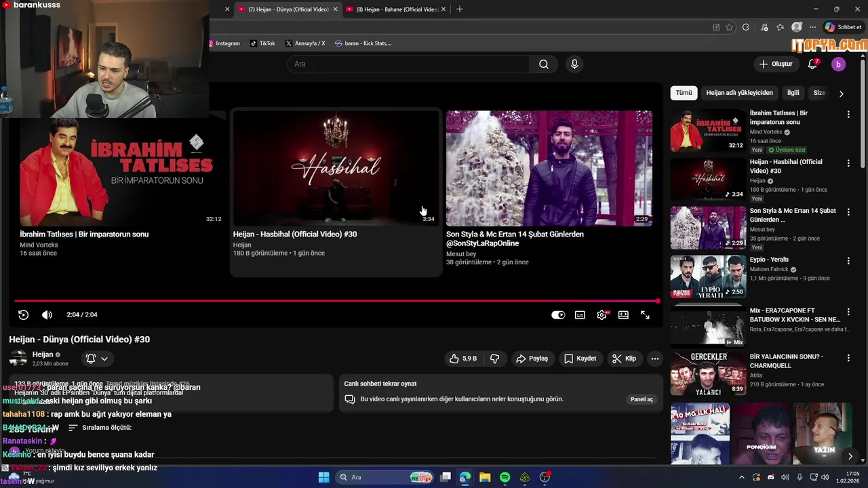Open options for sidebar İbrahim Tatlıses video
The height and width of the screenshot is (488, 868).
point(848,115)
